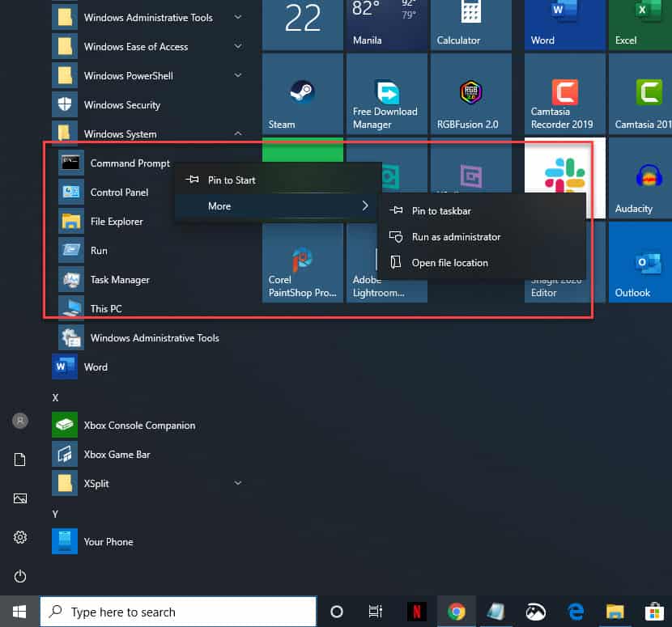Image resolution: width=672 pixels, height=627 pixels.
Task: Click the Cortana circle icon
Action: click(x=337, y=612)
